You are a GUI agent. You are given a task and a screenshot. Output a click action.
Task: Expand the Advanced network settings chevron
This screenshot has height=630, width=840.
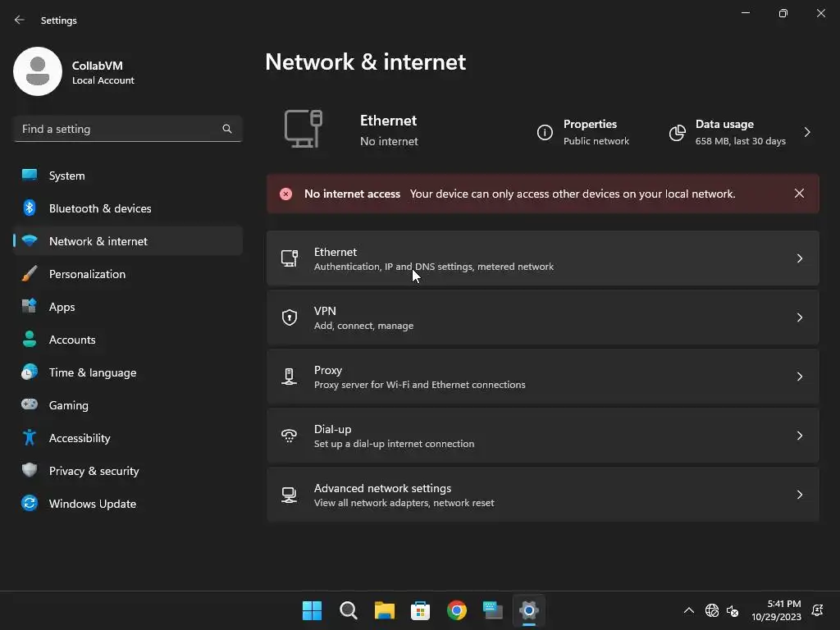pyautogui.click(x=799, y=495)
